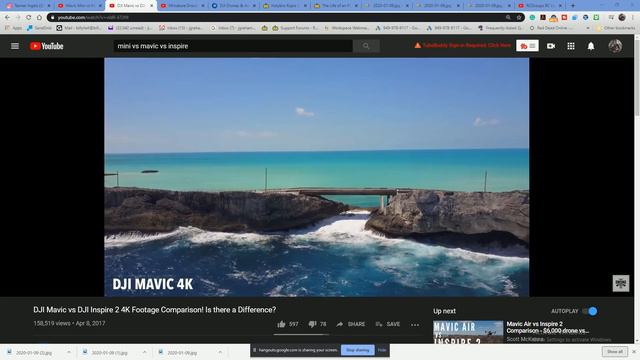Image resolution: width=640 pixels, height=360 pixels.
Task: Open the YouTube hamburger guide menu
Action: click(x=15, y=46)
